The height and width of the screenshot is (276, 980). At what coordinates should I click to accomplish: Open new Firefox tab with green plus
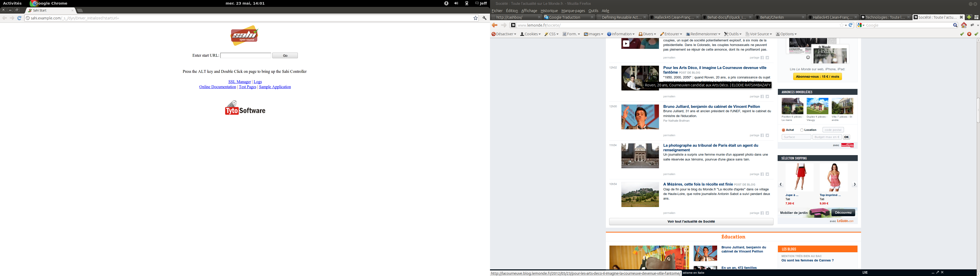pos(969,17)
